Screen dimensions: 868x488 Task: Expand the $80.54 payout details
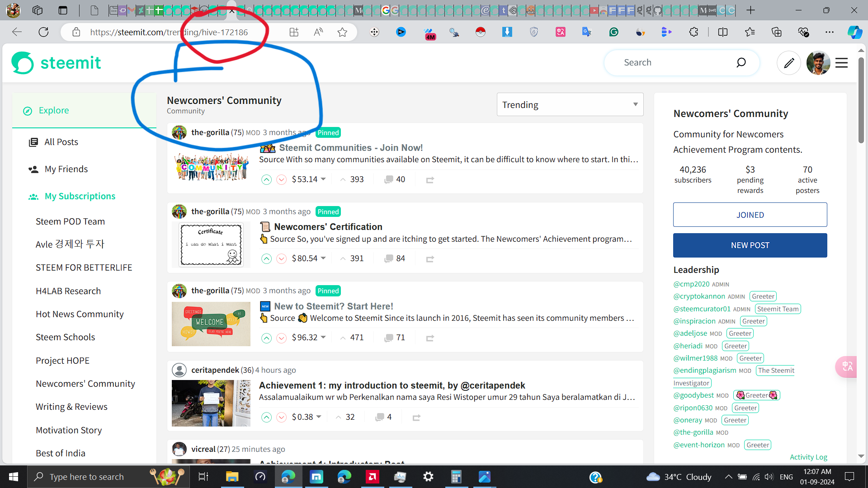(309, 258)
